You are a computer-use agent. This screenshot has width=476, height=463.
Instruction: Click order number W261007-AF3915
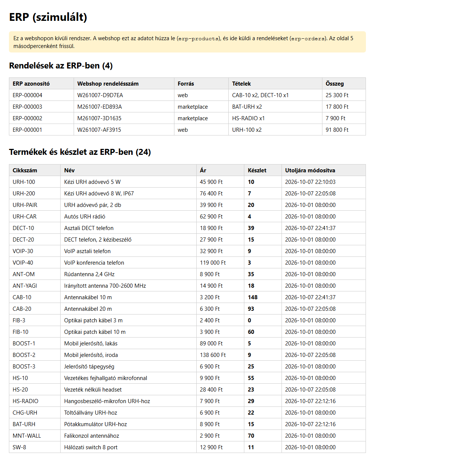pyautogui.click(x=99, y=130)
